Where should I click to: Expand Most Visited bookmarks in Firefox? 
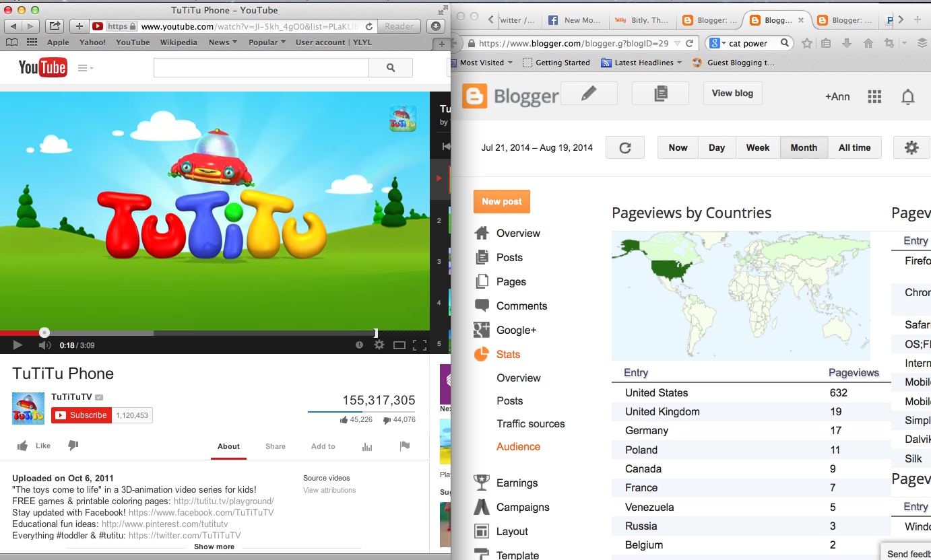tap(481, 63)
